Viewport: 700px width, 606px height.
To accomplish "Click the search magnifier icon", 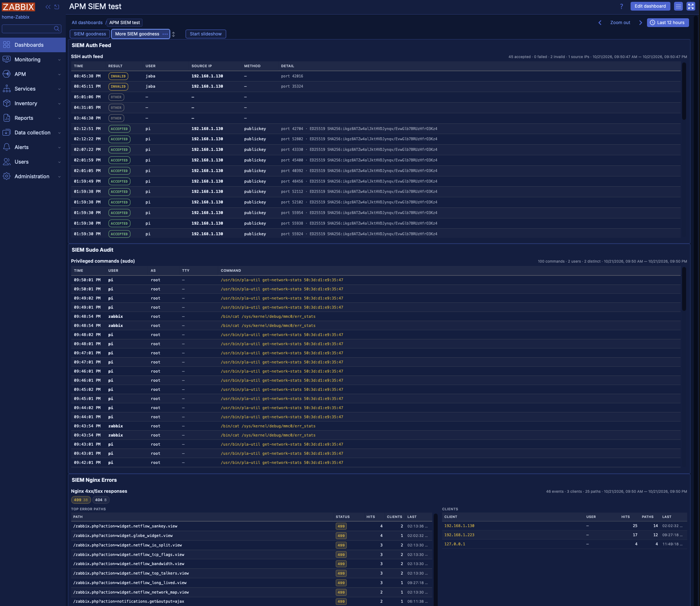I will coord(57,28).
